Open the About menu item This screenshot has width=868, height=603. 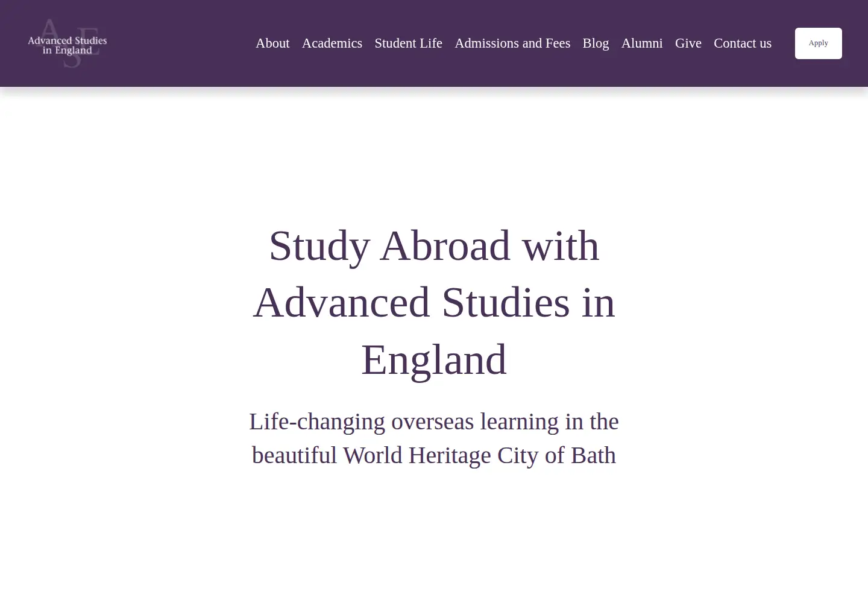[x=272, y=43]
